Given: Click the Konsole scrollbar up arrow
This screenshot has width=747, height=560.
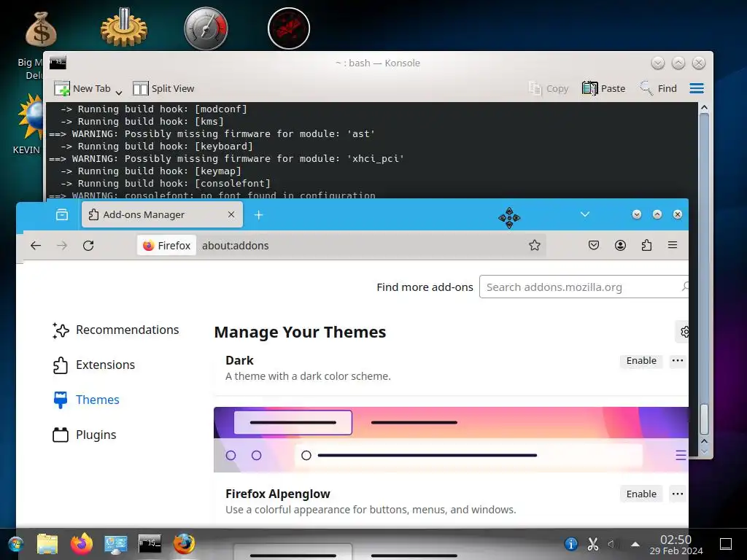Looking at the screenshot, I should click(x=704, y=108).
